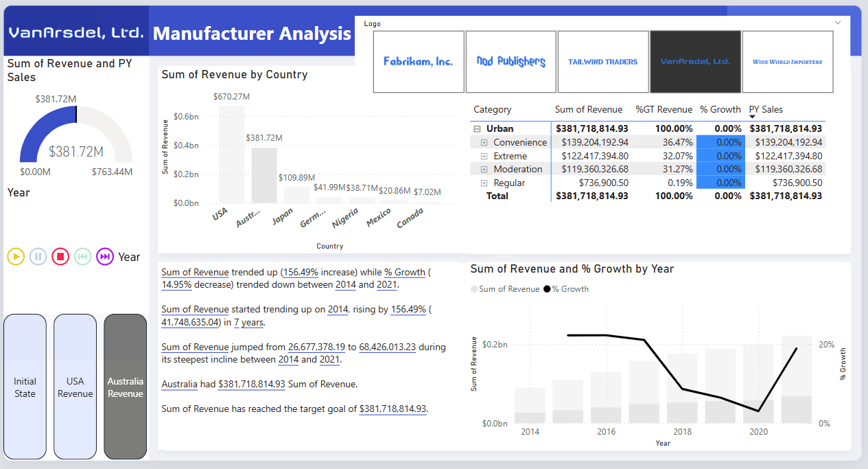Click the Australia bar in country chart

click(264, 175)
